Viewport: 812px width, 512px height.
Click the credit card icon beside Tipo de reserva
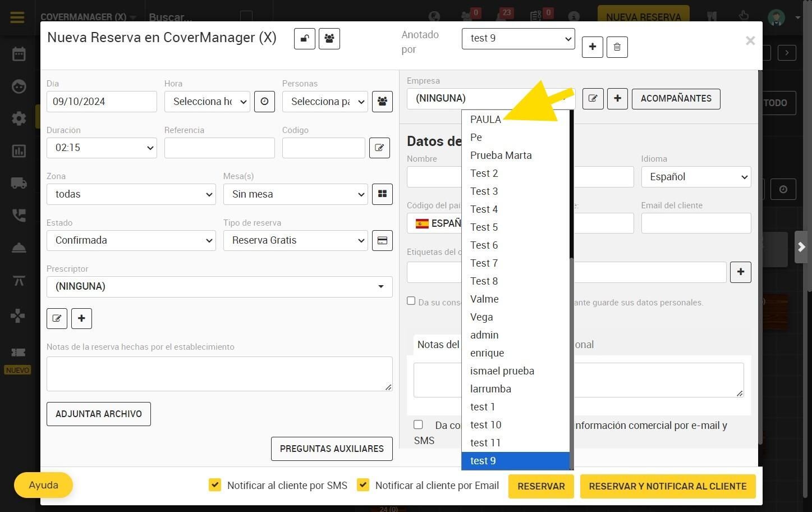tap(382, 241)
